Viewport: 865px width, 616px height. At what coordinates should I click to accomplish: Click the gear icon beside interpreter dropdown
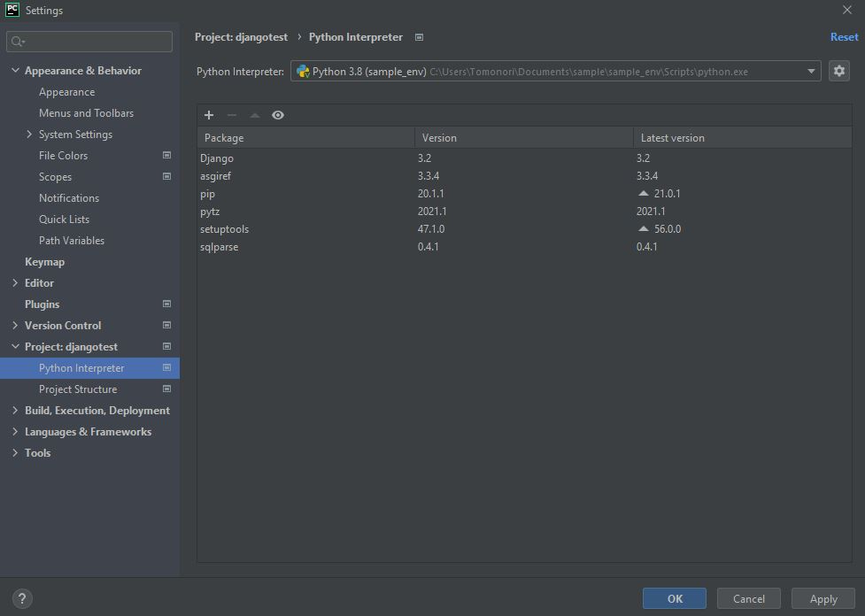[839, 72]
